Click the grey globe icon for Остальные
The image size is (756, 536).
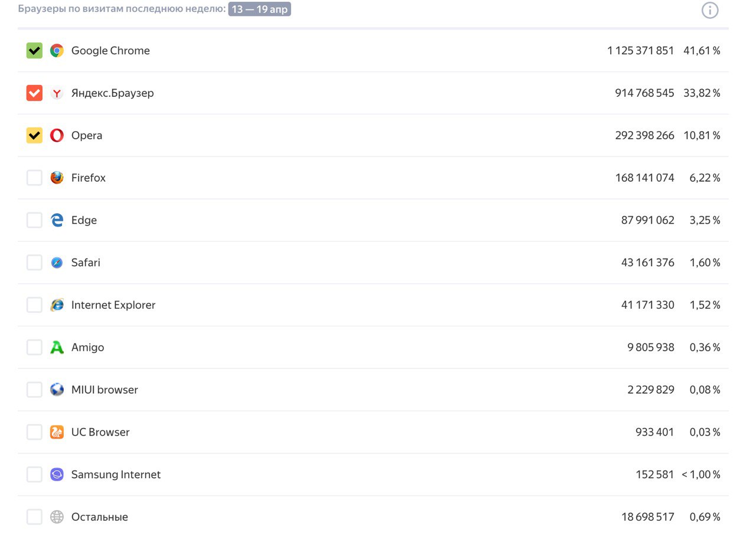[57, 517]
